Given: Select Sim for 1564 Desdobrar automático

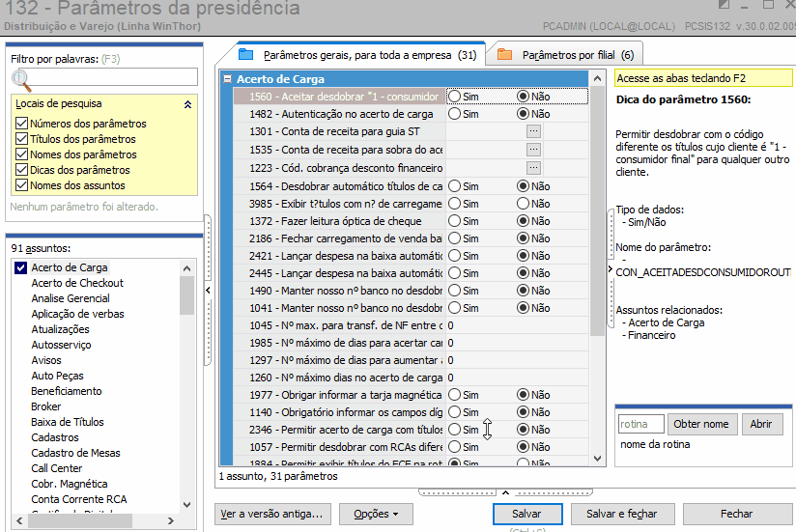Looking at the screenshot, I should point(455,186).
